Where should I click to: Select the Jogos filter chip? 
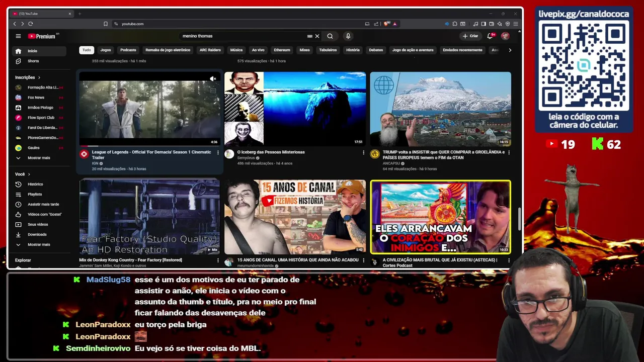pyautogui.click(x=106, y=50)
